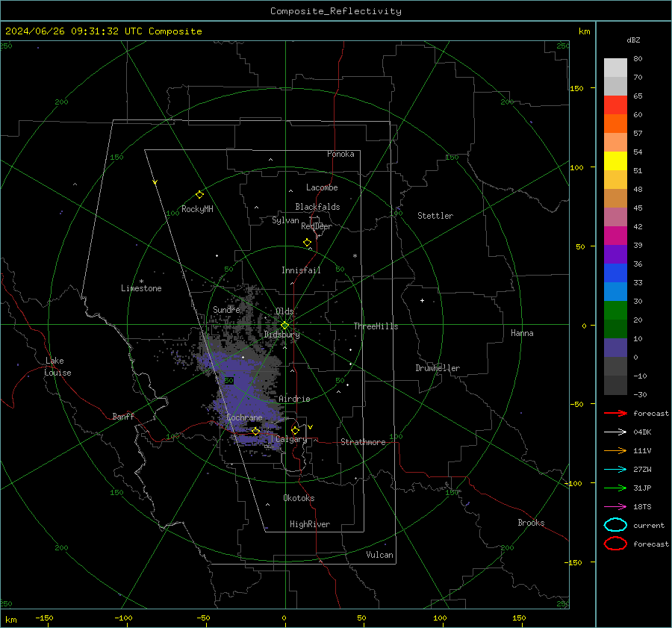Click the Okotoks label
This screenshot has width=672, height=628.
click(x=299, y=498)
